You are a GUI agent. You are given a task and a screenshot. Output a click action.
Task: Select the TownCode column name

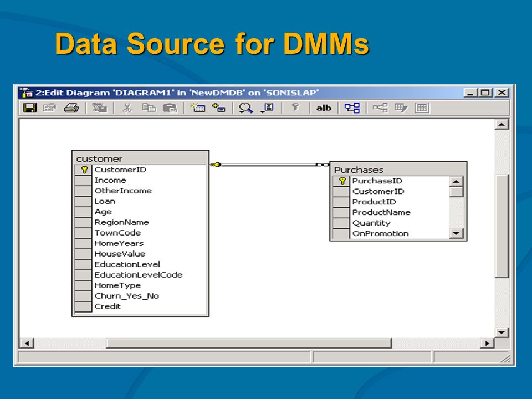pos(117,233)
